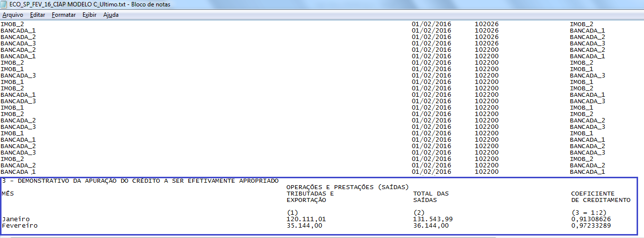Image resolution: width=644 pixels, height=238 pixels.
Task: Click the value 35.144,00
Action: [x=304, y=225]
